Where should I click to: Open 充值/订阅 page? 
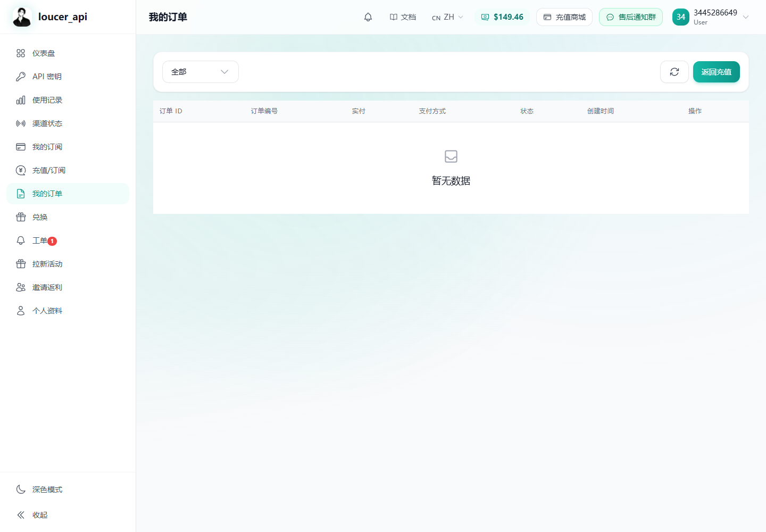68,170
